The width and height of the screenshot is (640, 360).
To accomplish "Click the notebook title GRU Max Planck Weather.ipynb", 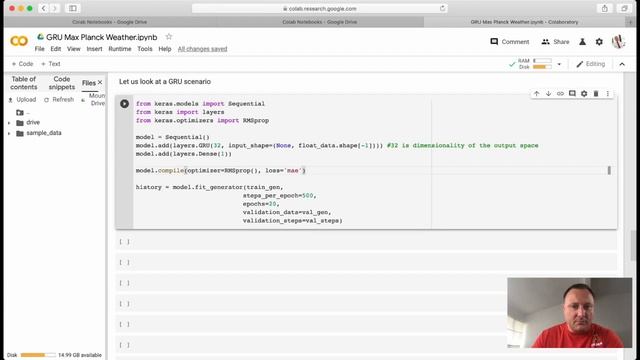I will click(102, 37).
